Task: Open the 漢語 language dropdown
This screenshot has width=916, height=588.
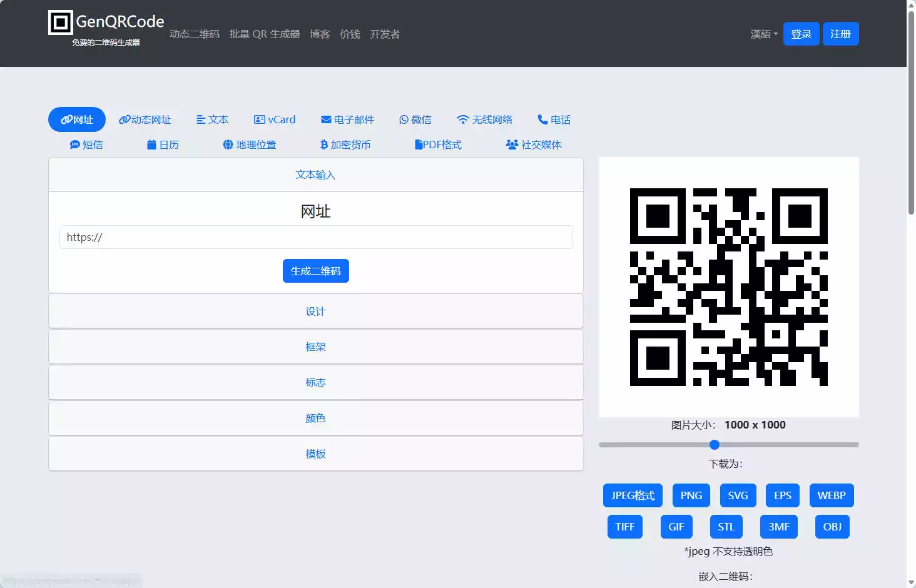Action: pyautogui.click(x=764, y=34)
